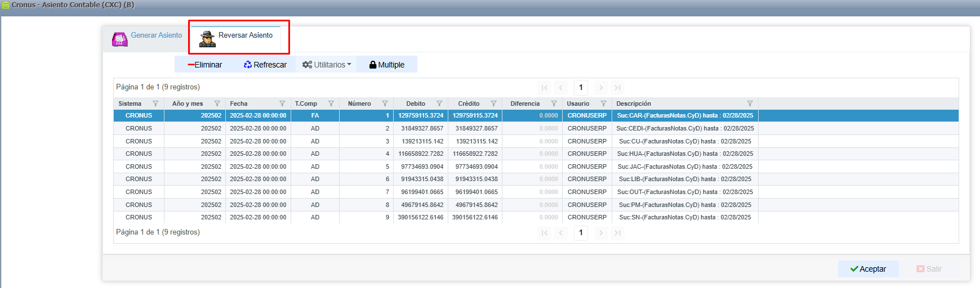Go to last page in top pager
The height and width of the screenshot is (288, 980).
click(x=617, y=88)
